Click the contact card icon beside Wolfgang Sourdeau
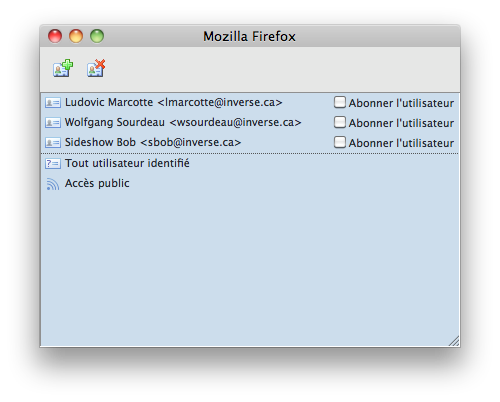500x402 pixels. pyautogui.click(x=53, y=123)
